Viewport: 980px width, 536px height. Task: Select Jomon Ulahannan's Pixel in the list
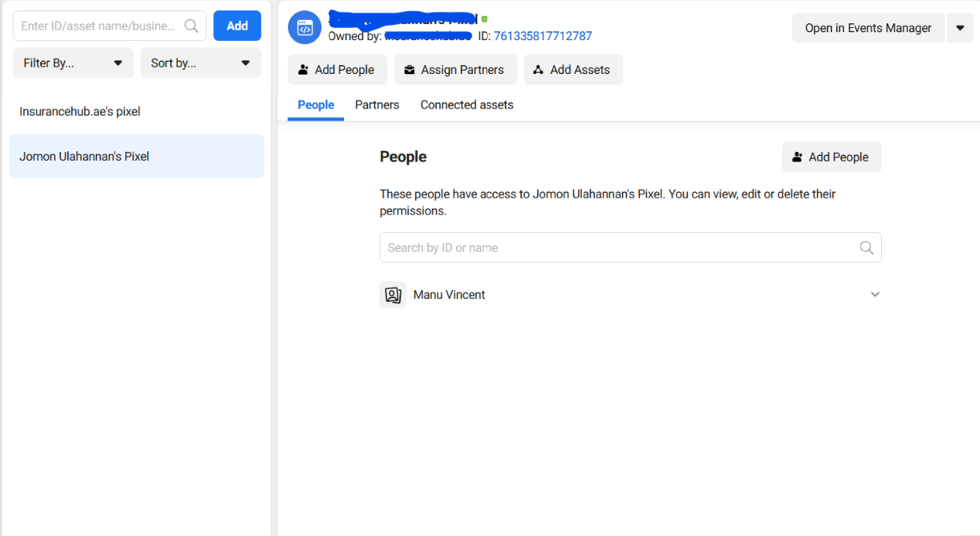[x=137, y=156]
